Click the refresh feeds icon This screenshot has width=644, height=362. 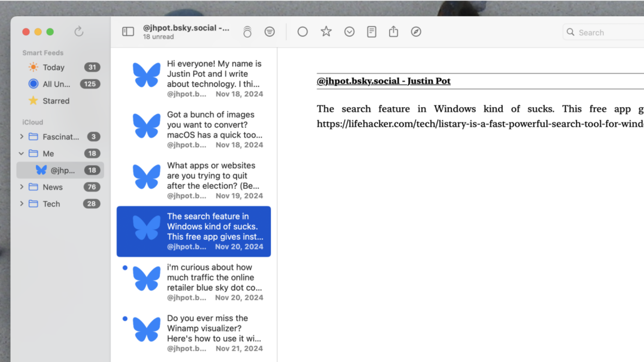coord(79,32)
